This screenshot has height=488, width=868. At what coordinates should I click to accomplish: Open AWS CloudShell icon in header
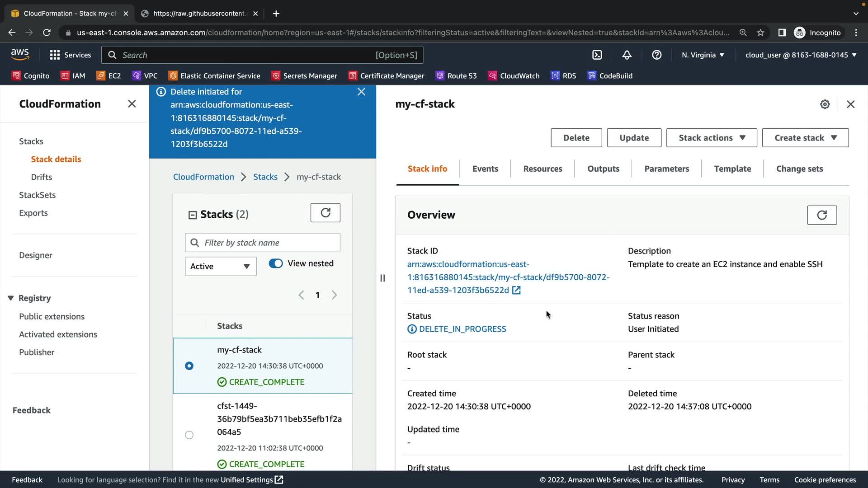597,55
